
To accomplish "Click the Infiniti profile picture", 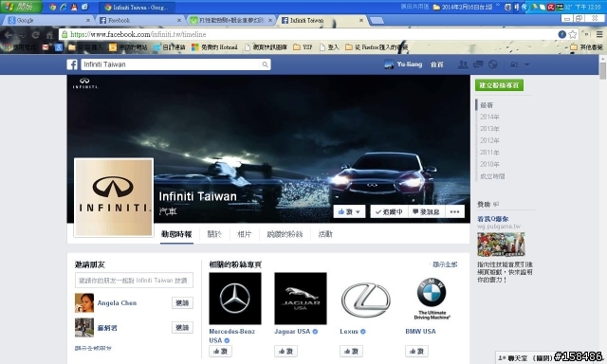I will [x=114, y=197].
